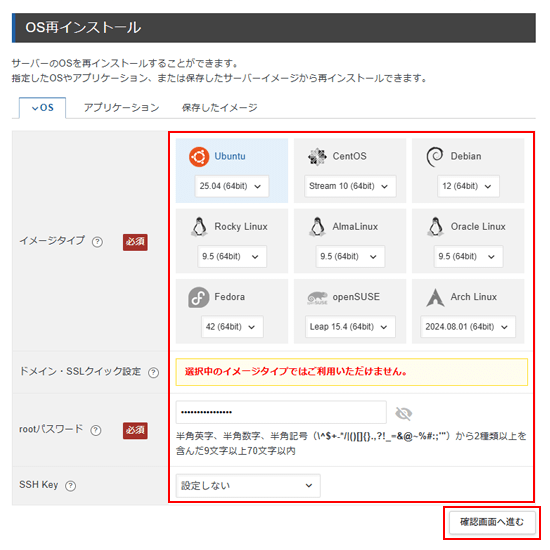Viewport: 550px width, 550px height.
Task: Switch to the OS tab
Action: pyautogui.click(x=42, y=108)
